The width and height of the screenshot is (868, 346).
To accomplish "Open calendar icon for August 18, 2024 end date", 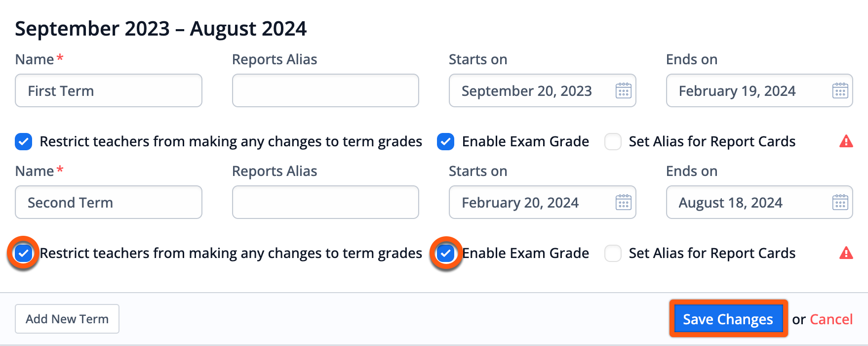I will (x=840, y=203).
